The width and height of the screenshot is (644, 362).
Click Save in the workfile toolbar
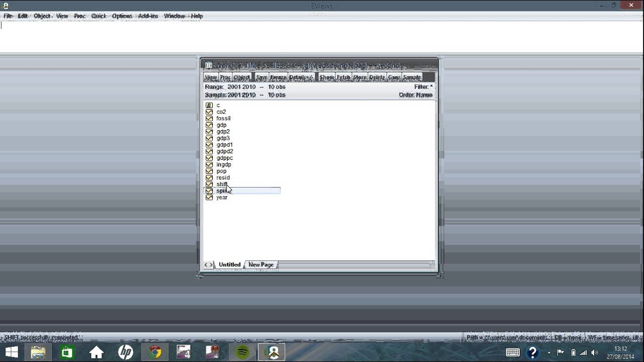click(x=262, y=77)
